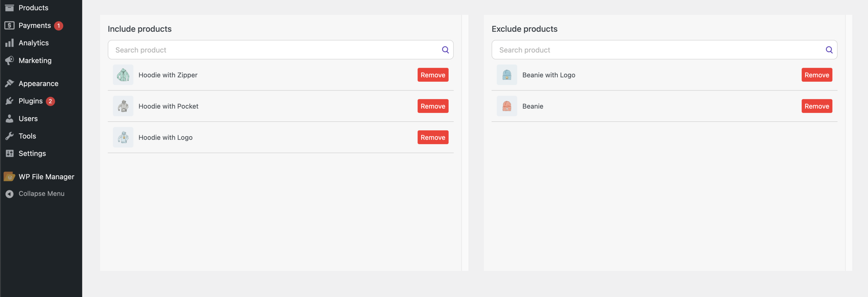Screen dimensions: 868x297
Task: Click Hoodie with Logo thumbnail
Action: [123, 137]
